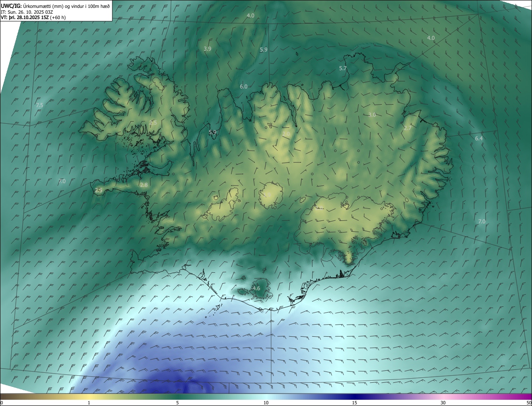Click the 5.7 value on the northeast coast

[343, 68]
